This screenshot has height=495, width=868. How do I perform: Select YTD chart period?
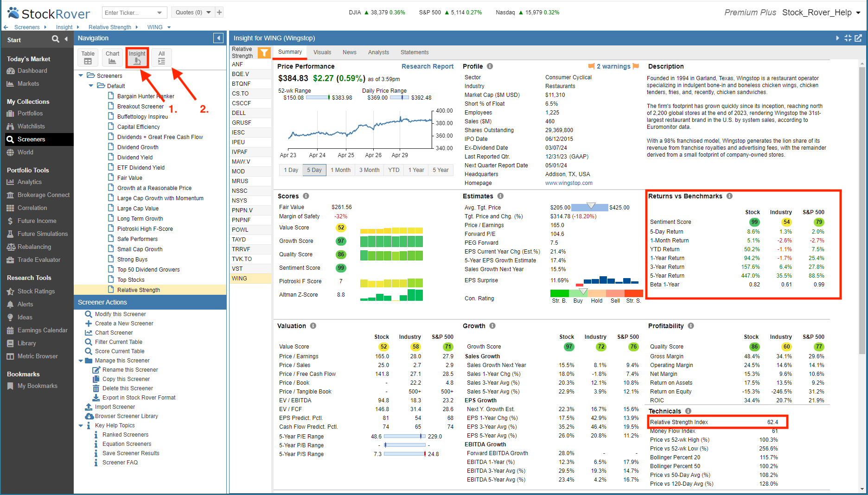(394, 170)
